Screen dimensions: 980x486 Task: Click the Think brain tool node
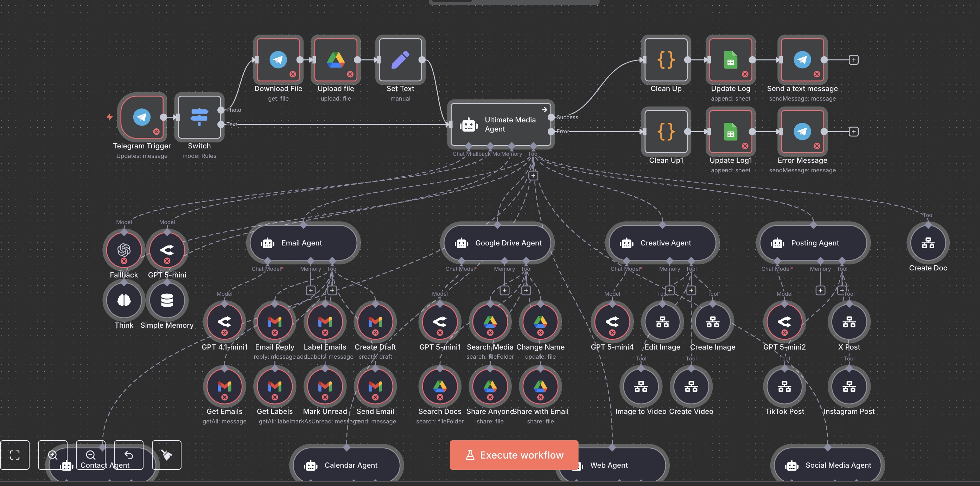coord(123,300)
